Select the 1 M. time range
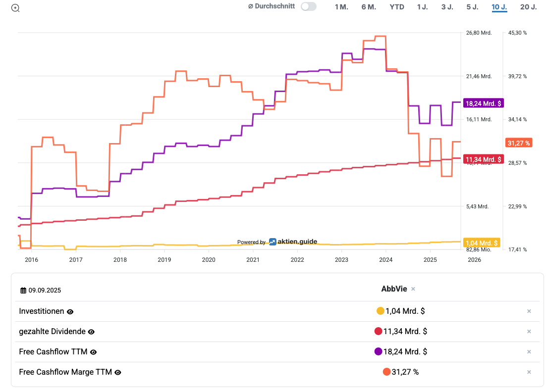 (341, 7)
